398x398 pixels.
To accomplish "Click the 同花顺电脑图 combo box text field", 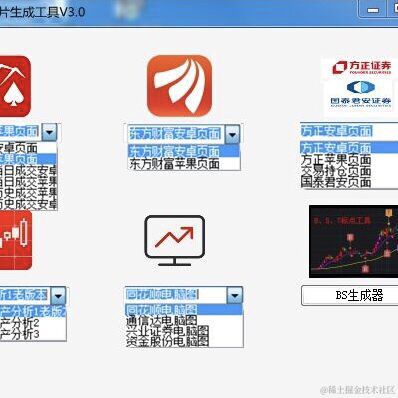I will (176, 295).
